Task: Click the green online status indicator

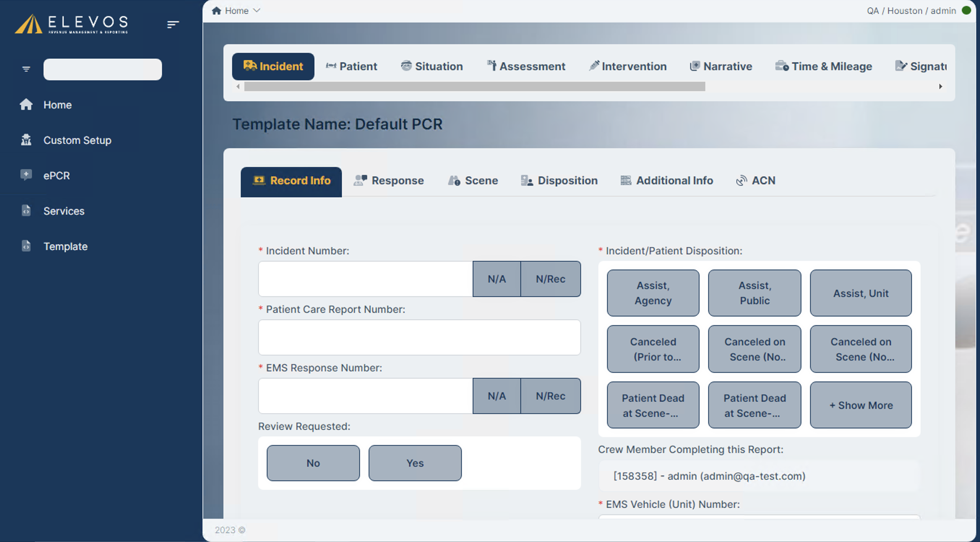Action: (x=967, y=10)
